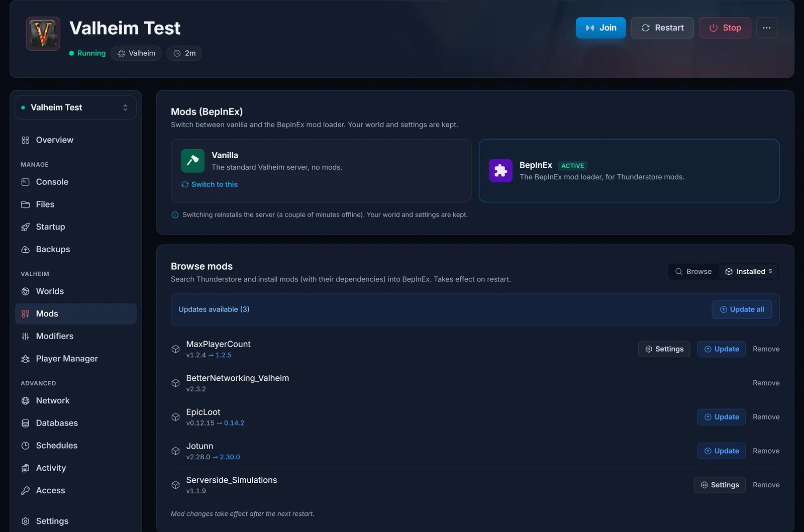Click the 2m uptime chip

pos(184,53)
